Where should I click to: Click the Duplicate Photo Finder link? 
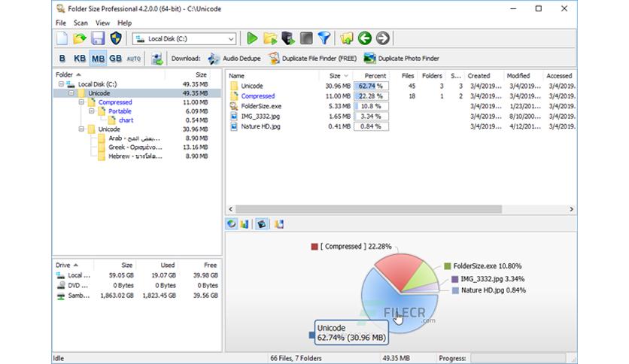[x=401, y=59]
